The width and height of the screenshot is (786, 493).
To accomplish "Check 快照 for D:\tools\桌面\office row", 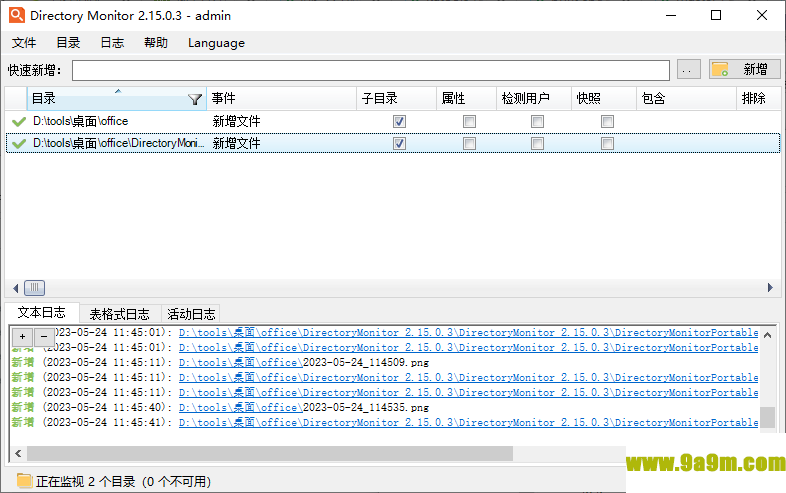I will click(607, 121).
